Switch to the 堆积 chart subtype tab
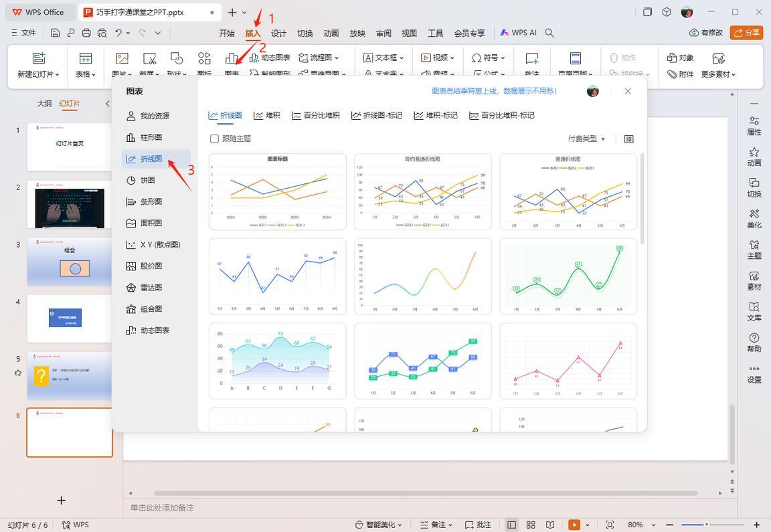 click(267, 115)
